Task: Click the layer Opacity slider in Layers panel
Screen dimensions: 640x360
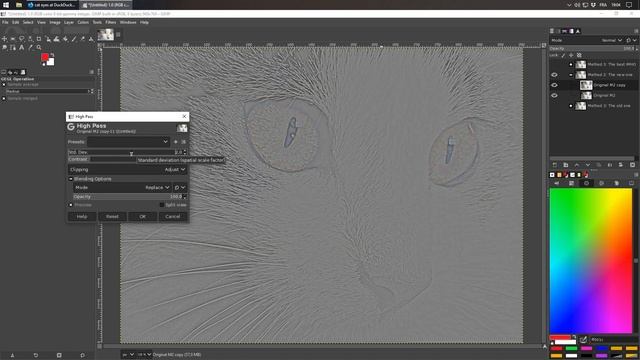Action: click(x=592, y=49)
